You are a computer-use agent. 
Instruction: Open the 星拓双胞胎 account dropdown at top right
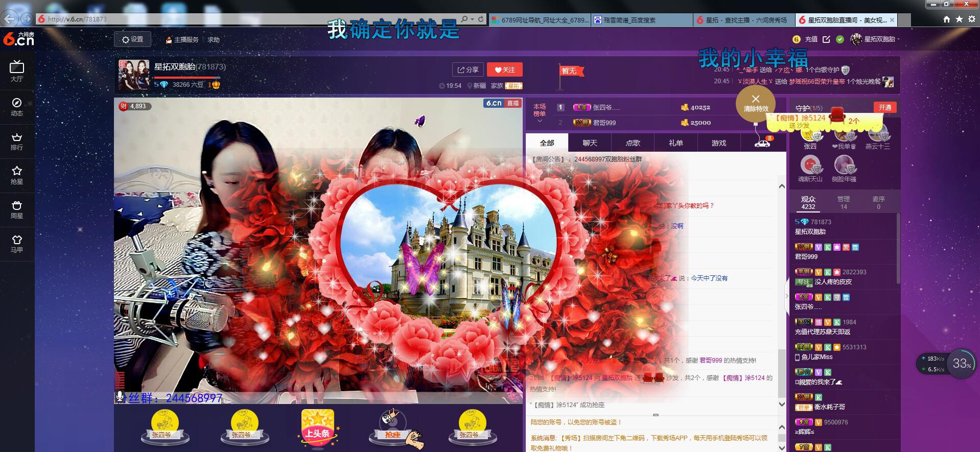pyautogui.click(x=875, y=39)
